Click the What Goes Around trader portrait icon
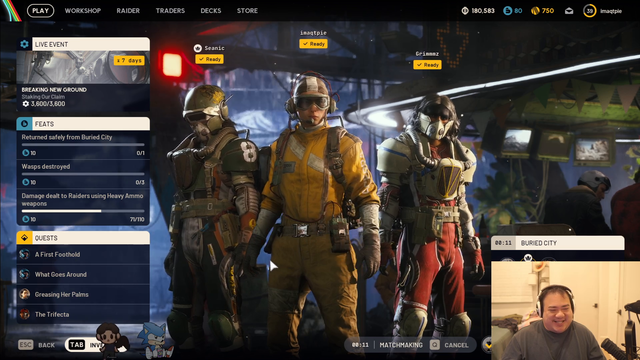Screen dimensions: 640x360 [x=24, y=274]
